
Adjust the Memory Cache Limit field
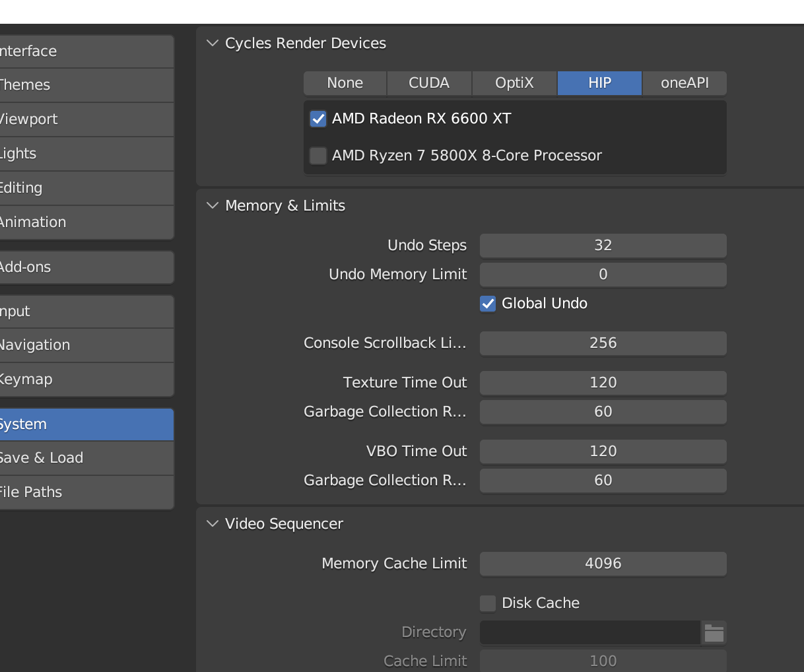[x=603, y=564]
